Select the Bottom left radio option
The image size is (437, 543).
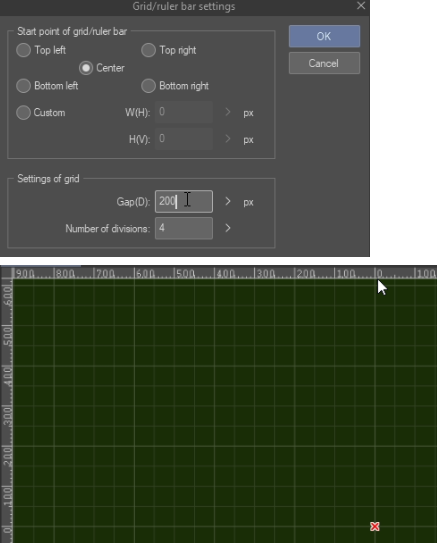click(x=24, y=86)
